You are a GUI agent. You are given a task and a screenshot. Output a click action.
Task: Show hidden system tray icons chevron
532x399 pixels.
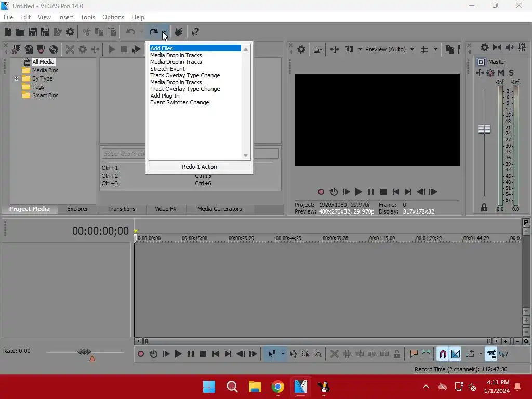pos(426,387)
